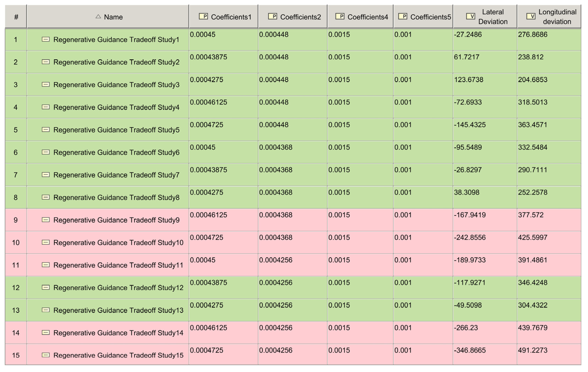Click the P icon in the Coefficients1 header
Image resolution: width=588 pixels, height=372 pixels.
[203, 16]
